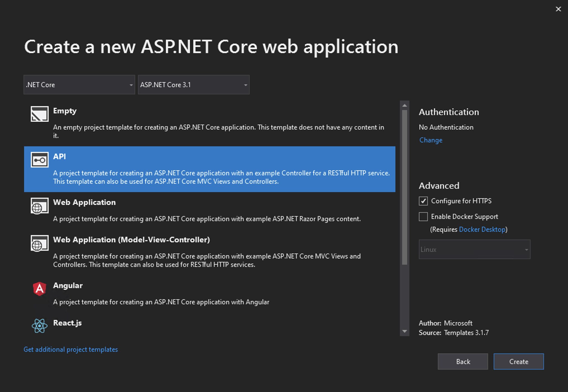The width and height of the screenshot is (568, 392).
Task: Select the React.js logo icon
Action: [x=40, y=326]
